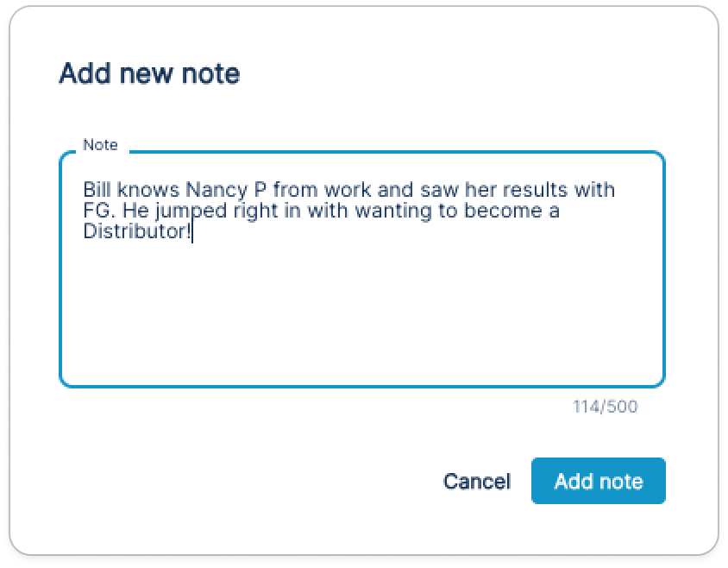Focus the Note text area
Viewport: 728px width, 568px height.
pyautogui.click(x=362, y=302)
